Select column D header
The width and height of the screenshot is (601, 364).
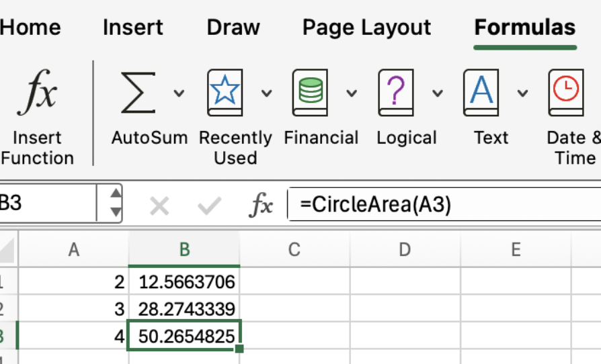[405, 250]
